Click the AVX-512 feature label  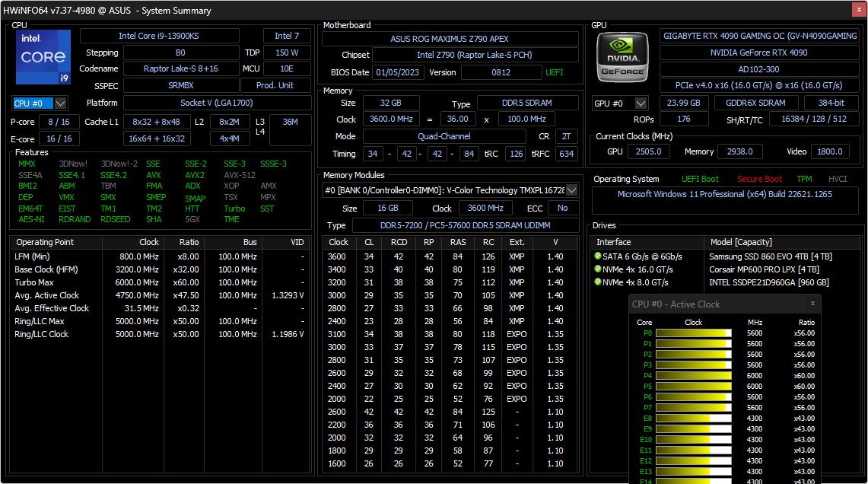[240, 175]
